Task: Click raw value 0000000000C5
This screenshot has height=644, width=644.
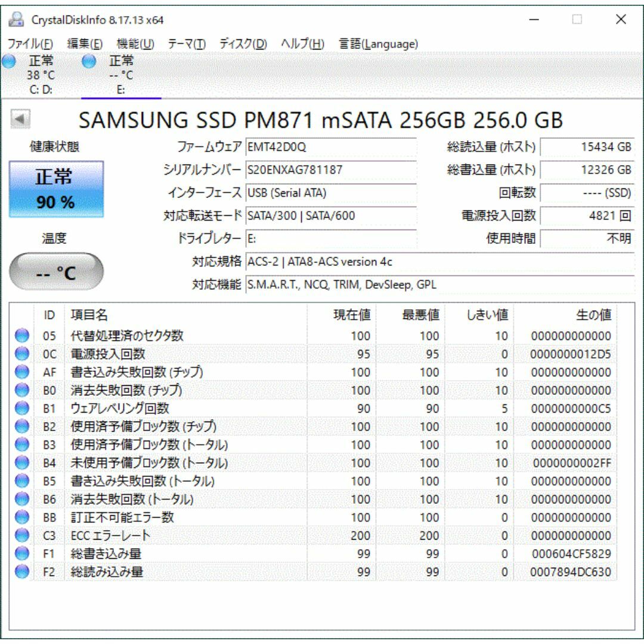Action: pyautogui.click(x=571, y=408)
